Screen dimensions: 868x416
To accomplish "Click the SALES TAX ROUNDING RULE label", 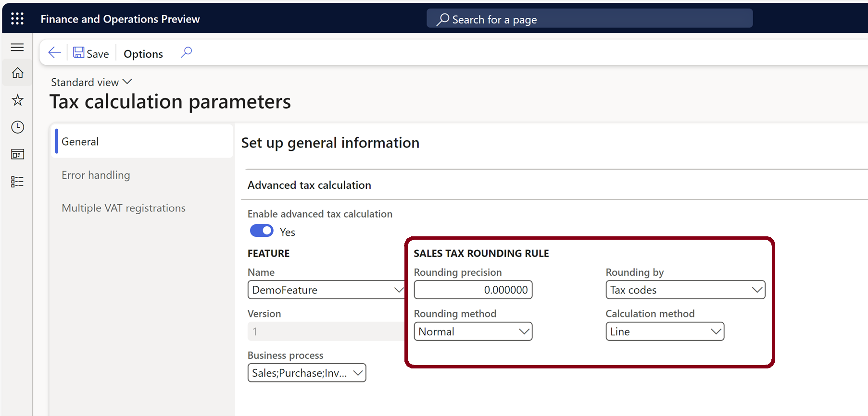I will pyautogui.click(x=481, y=253).
